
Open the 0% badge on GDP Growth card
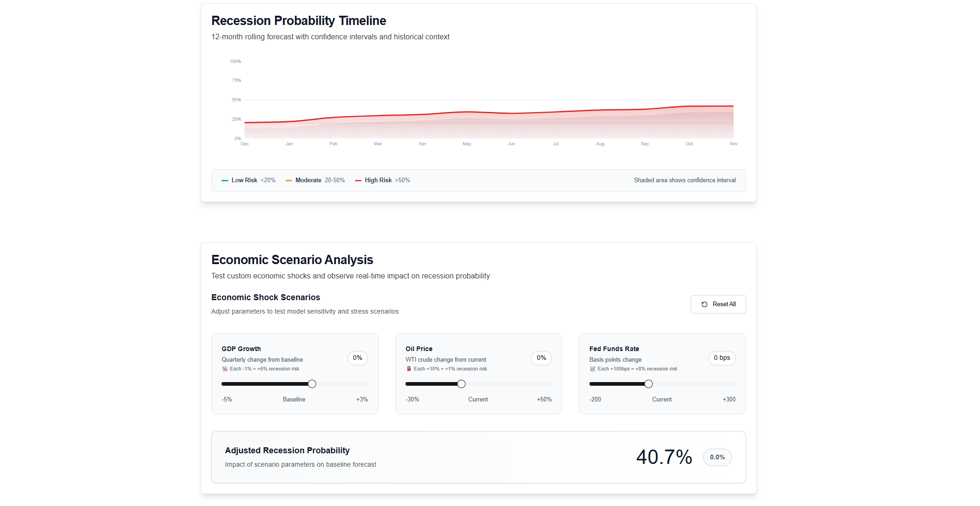tap(357, 358)
